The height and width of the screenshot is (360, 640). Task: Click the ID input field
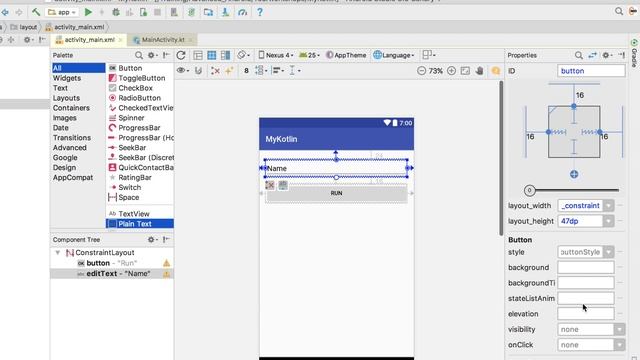[x=591, y=71]
